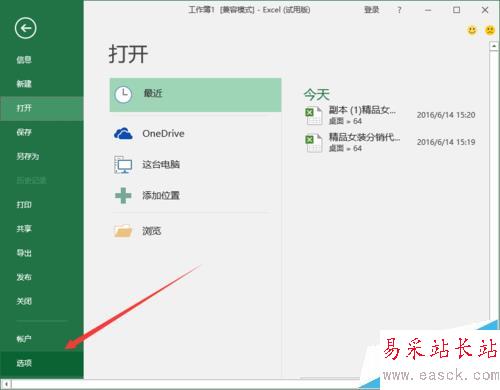Open recent file 精品女装分销代...

point(390,142)
